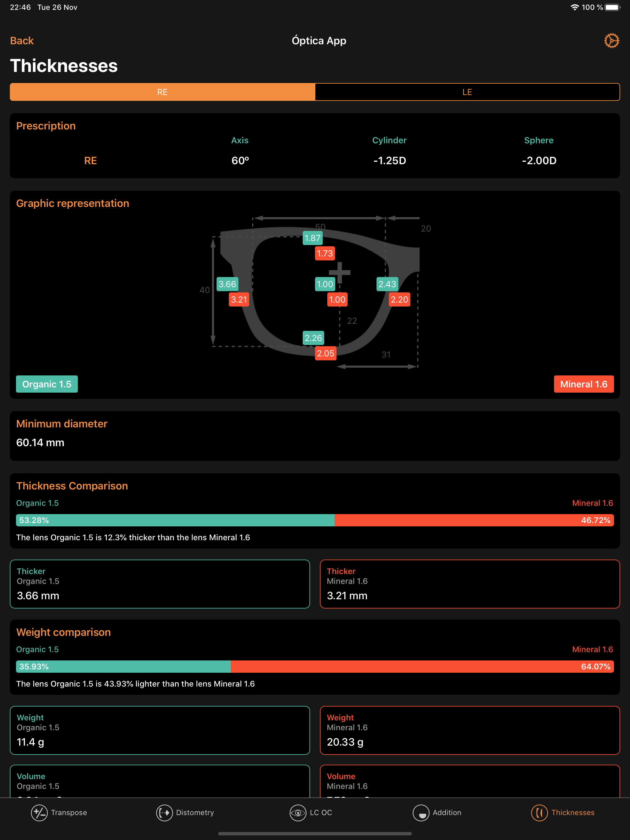Tap the 31 distance dimension label
The height and width of the screenshot is (840, 630).
tap(386, 355)
